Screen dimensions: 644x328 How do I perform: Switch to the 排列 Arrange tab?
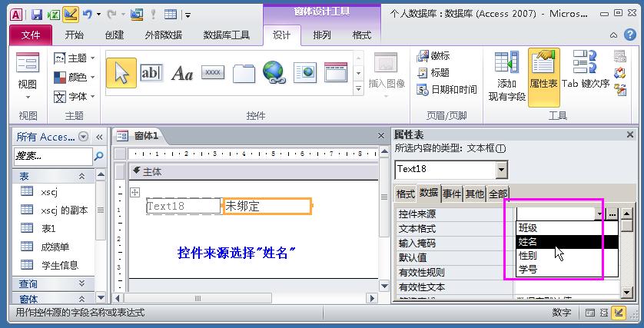point(321,35)
